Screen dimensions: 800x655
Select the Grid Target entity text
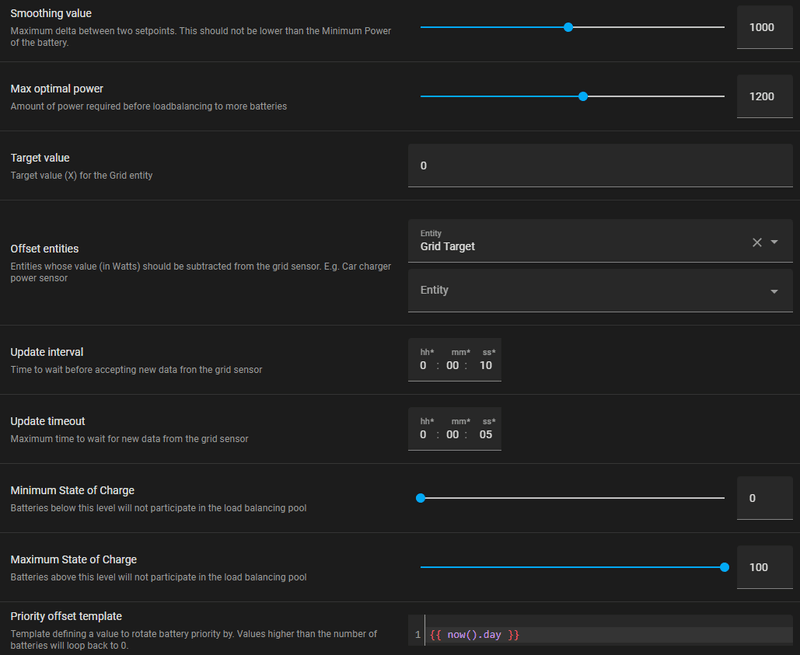(x=447, y=246)
